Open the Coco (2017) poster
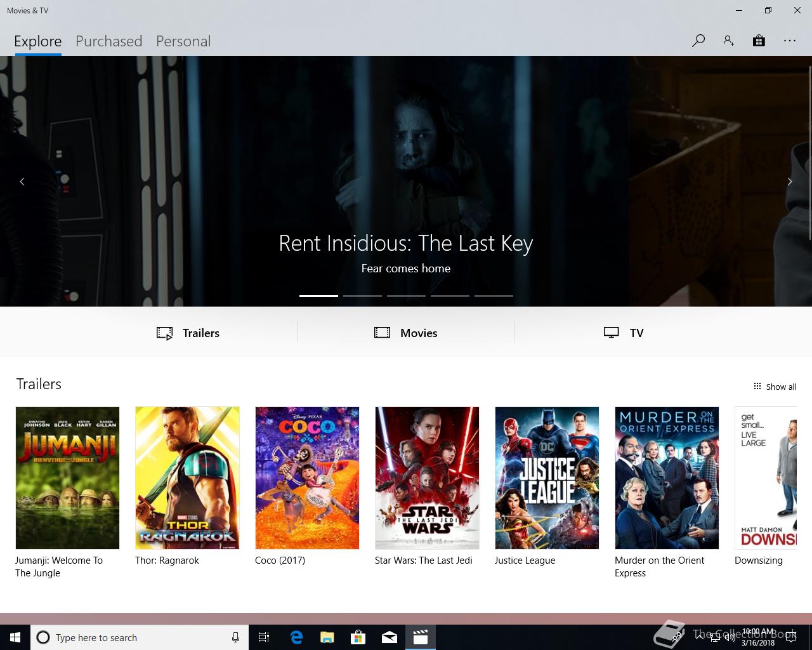This screenshot has width=812, height=650. [x=307, y=478]
